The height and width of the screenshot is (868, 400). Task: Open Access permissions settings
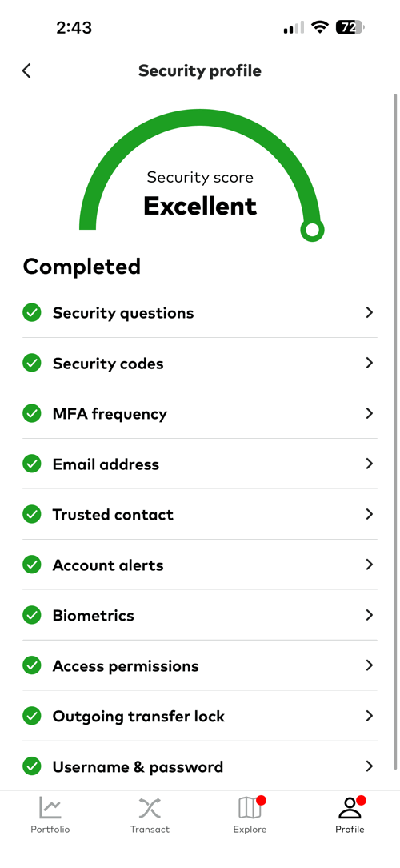pos(200,665)
